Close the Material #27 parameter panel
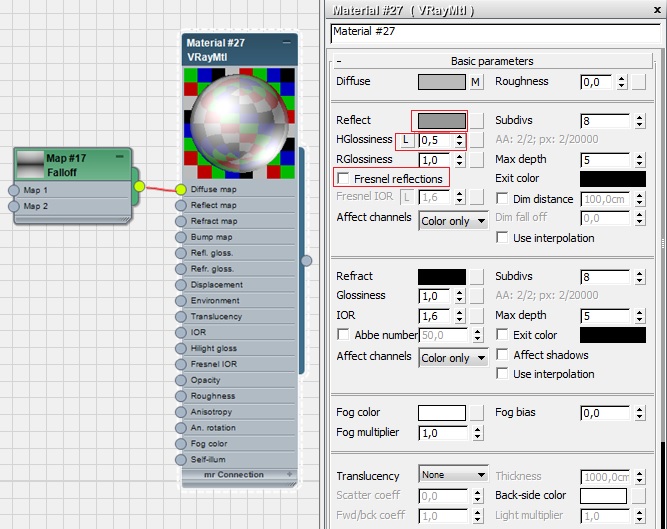This screenshot has width=667, height=529. coord(657,10)
